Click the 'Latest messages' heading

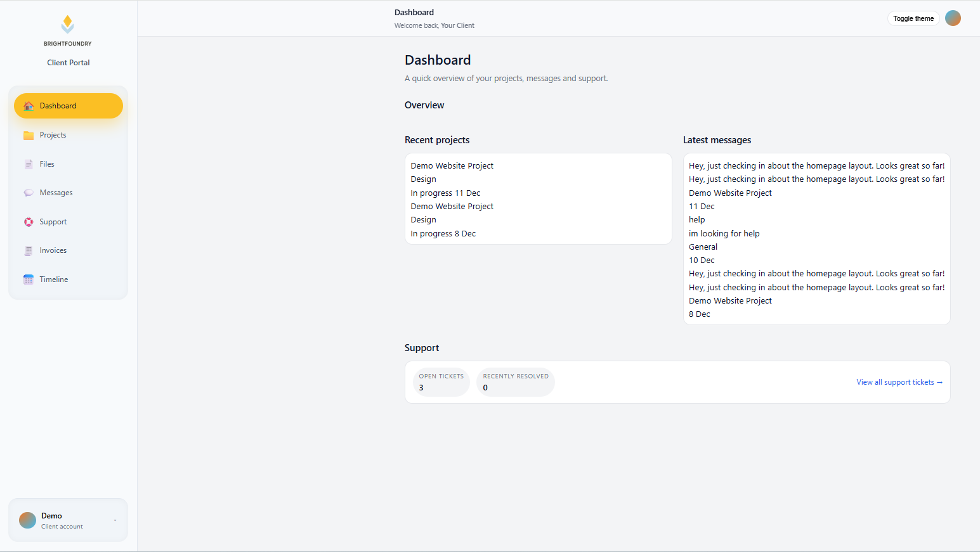(717, 140)
